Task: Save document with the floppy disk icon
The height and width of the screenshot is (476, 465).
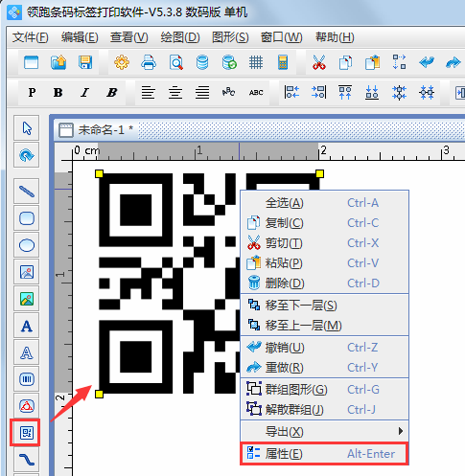Action: (85, 62)
